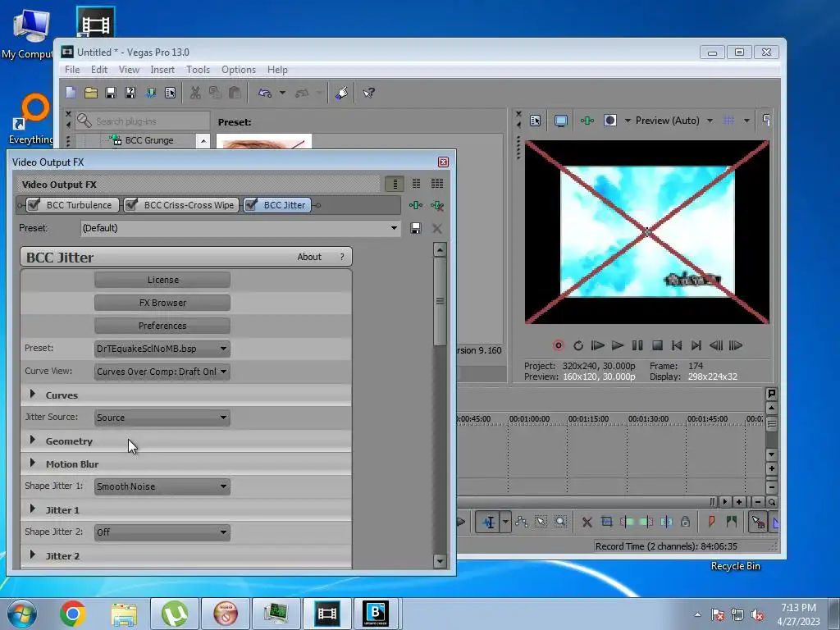Click the Delete X in timeline toolbar

(x=587, y=522)
